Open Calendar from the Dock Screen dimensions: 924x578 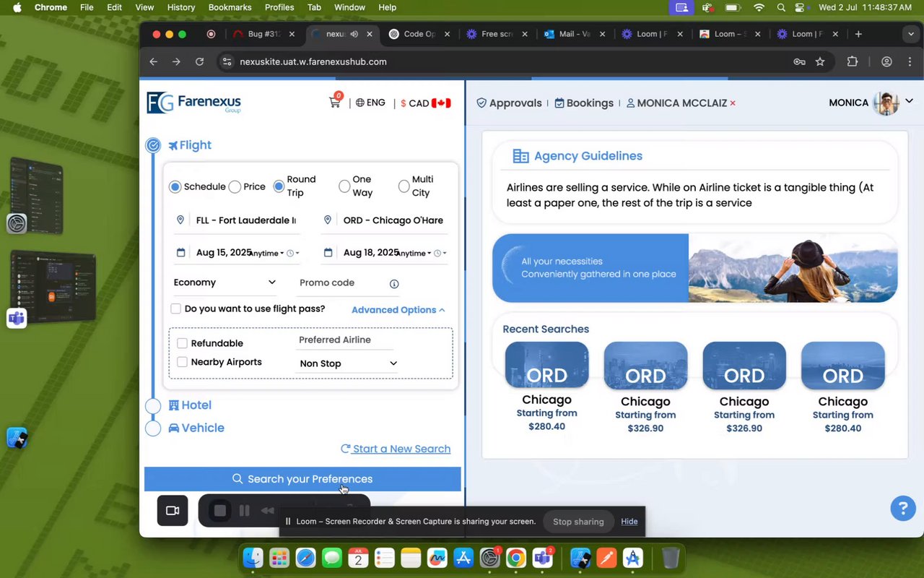click(358, 558)
